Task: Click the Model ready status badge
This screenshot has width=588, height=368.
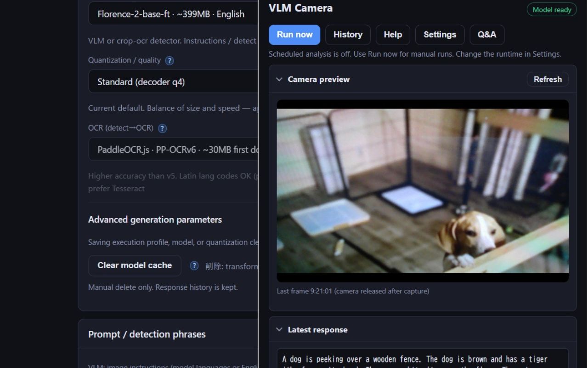Action: pos(552,10)
